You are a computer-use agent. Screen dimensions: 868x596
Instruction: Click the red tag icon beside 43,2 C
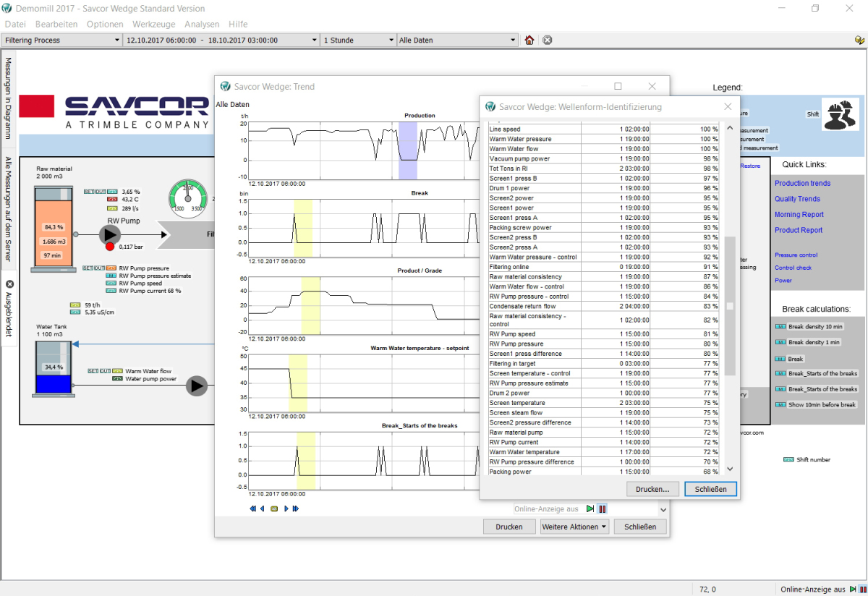tap(112, 199)
